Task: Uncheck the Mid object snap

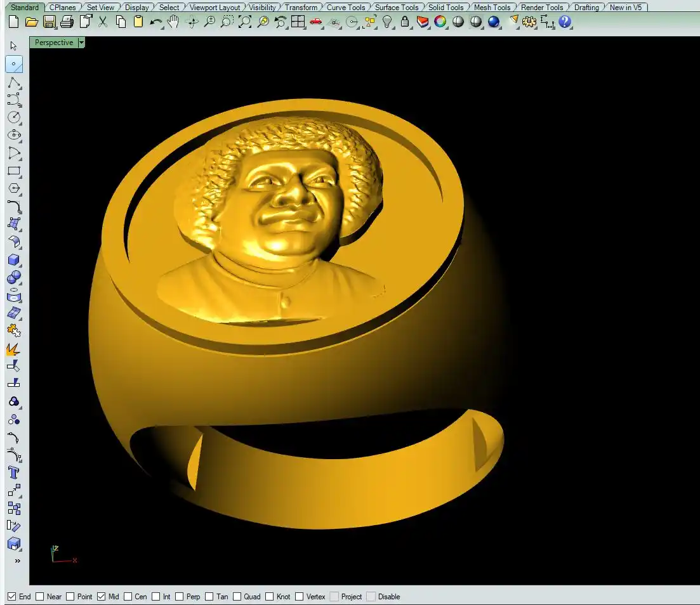Action: click(x=101, y=597)
